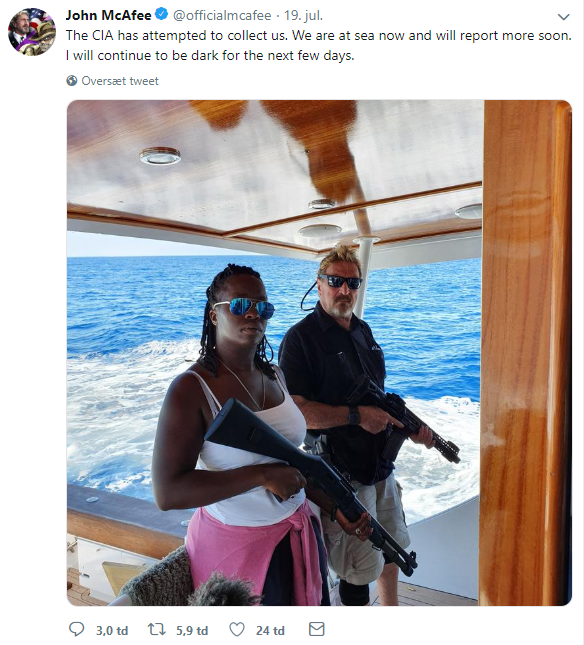This screenshot has height=645, width=584.
Task: Click the tweet text about the CIA
Action: point(319,35)
